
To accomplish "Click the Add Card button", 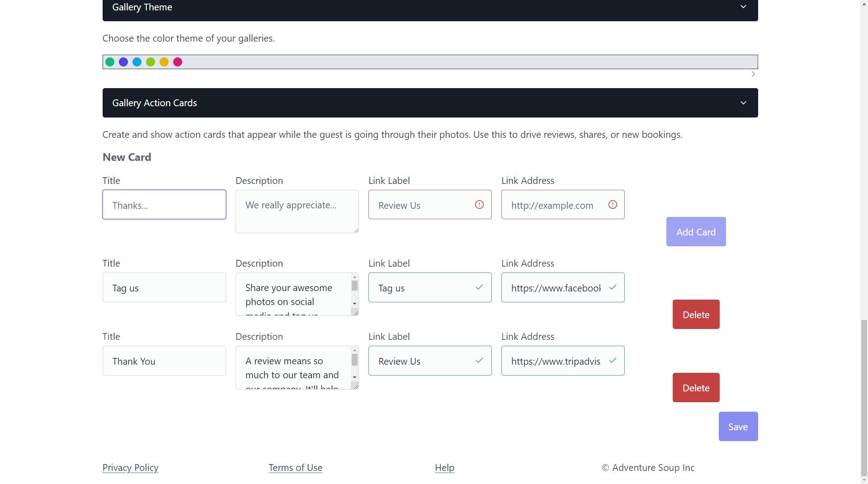I will (x=696, y=232).
